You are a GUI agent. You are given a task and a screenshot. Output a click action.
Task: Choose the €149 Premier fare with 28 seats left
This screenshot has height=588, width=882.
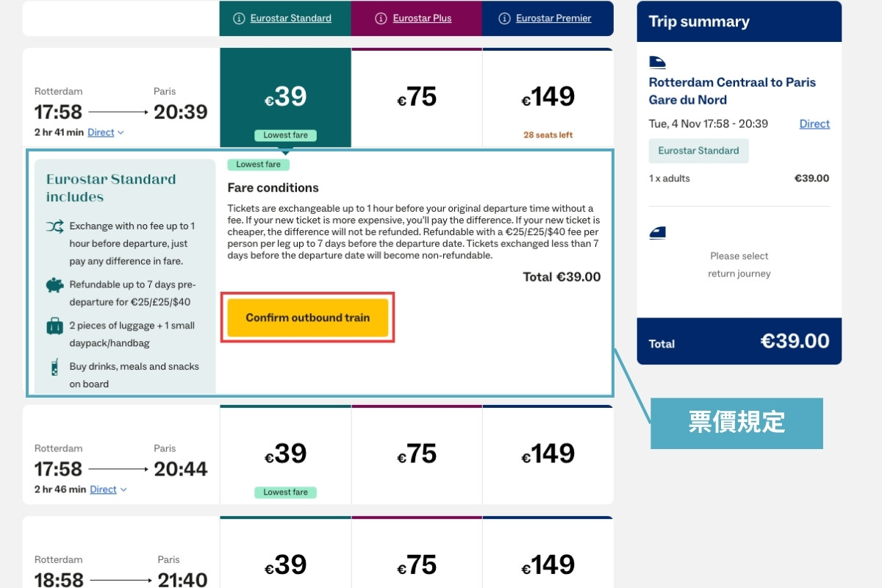tap(548, 98)
